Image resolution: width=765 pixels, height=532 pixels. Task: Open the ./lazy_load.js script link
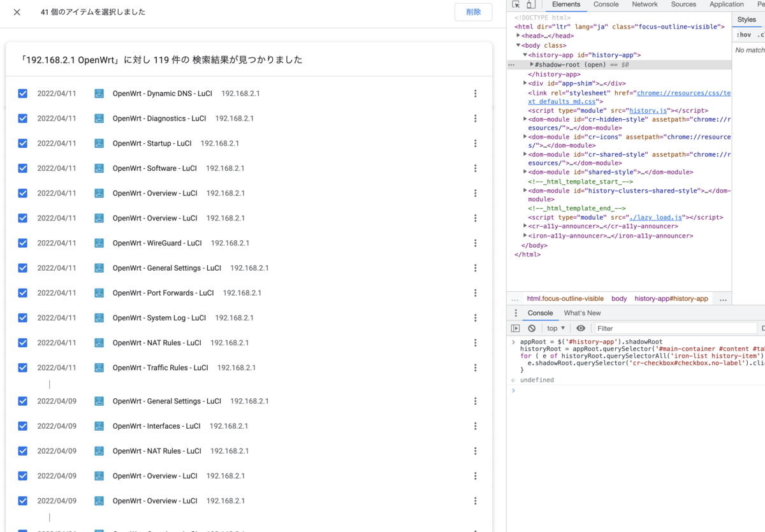coord(656,217)
